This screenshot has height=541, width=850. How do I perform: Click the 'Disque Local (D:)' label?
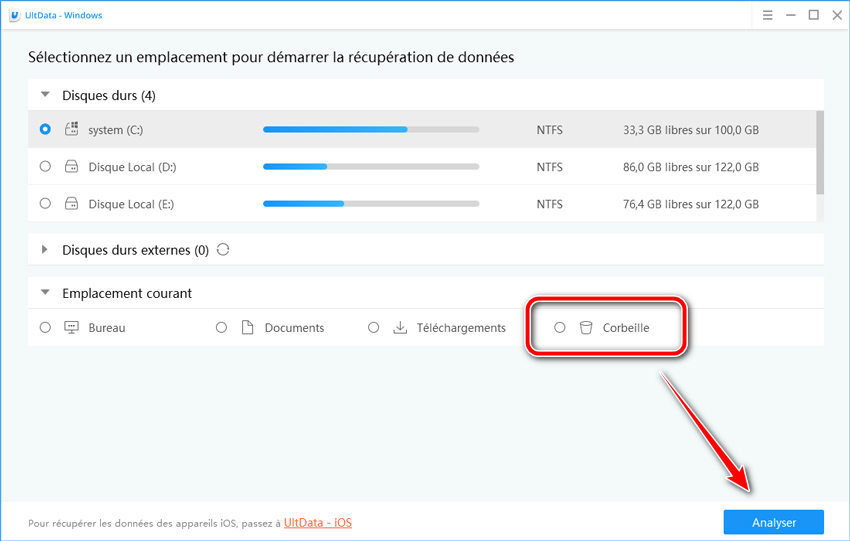(x=132, y=167)
